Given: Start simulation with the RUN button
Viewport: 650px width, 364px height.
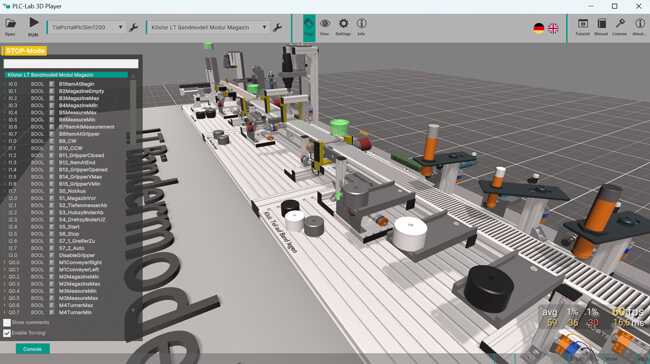Looking at the screenshot, I should (33, 27).
